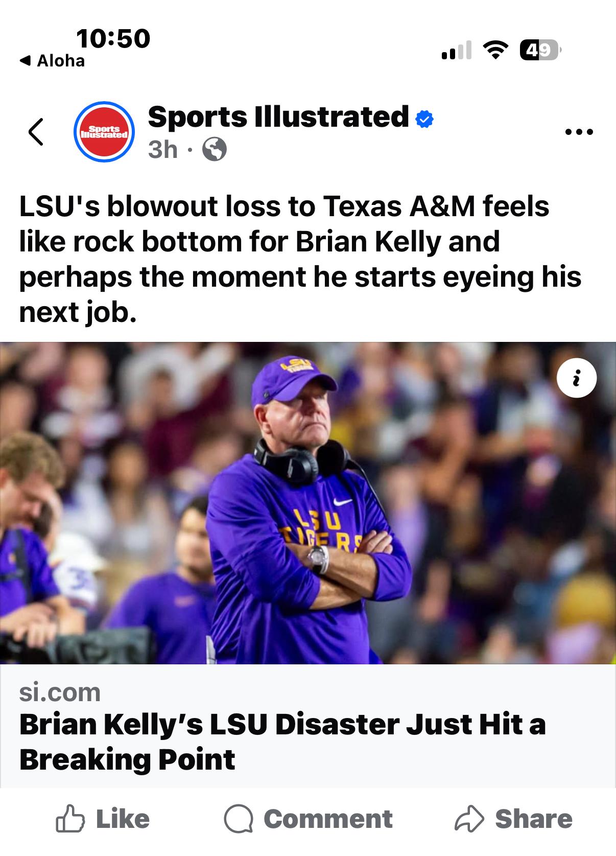The image size is (616, 856).
Task: Tap the 3h post timestamp
Action: pyautogui.click(x=162, y=150)
